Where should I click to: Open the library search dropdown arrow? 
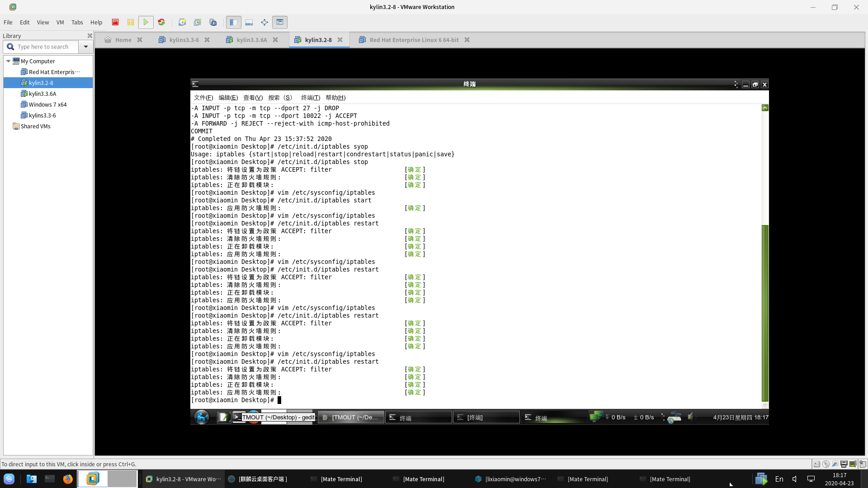pyautogui.click(x=86, y=47)
